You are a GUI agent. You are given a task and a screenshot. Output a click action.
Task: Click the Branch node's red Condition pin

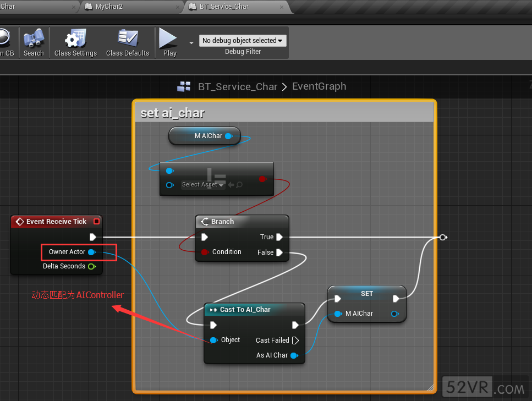click(205, 252)
